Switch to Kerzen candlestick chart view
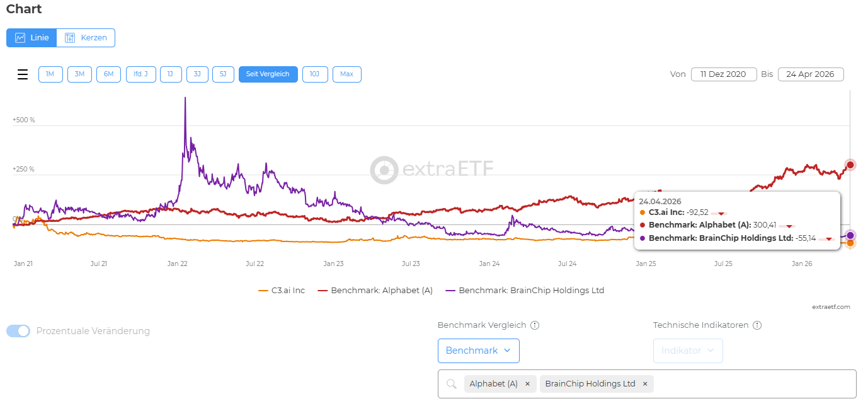 86,38
